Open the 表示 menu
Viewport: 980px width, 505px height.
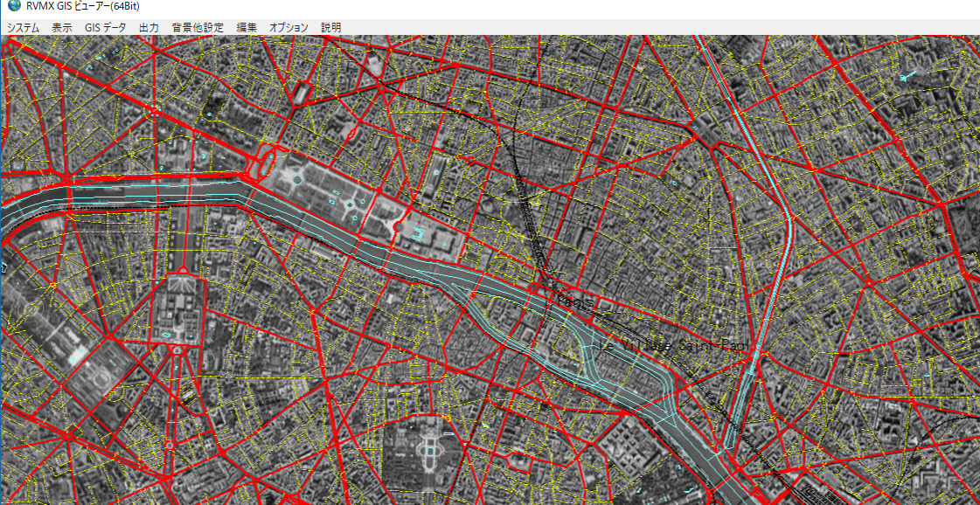[x=62, y=28]
